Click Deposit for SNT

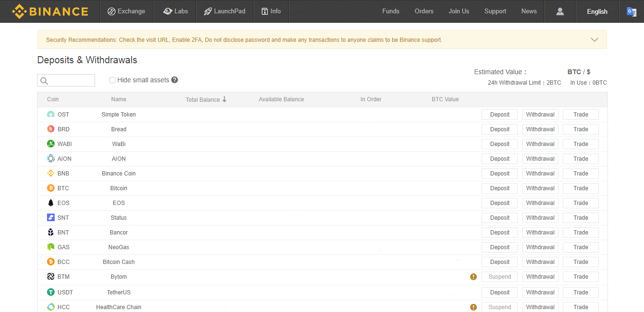point(500,218)
